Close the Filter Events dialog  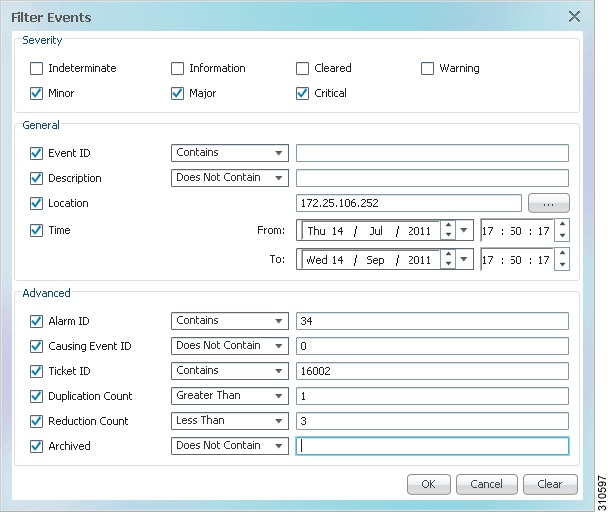coord(574,16)
